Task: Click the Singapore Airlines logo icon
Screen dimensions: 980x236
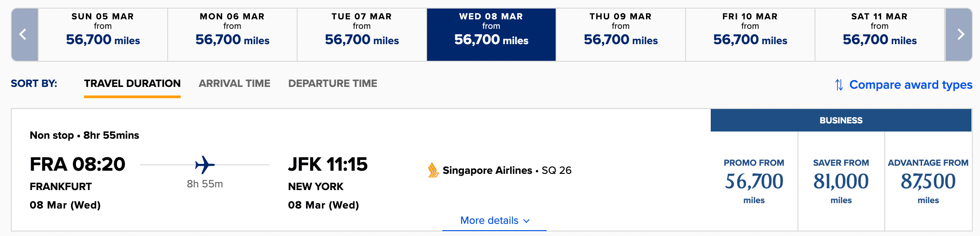Action: click(433, 170)
